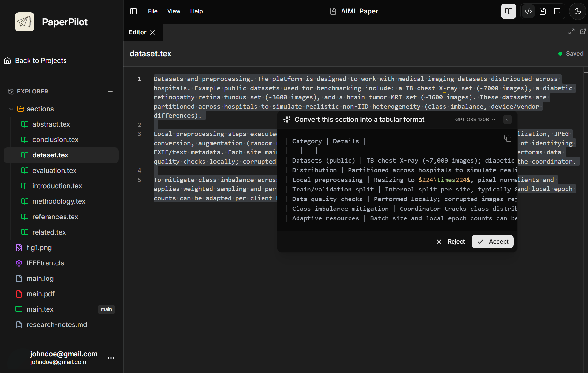Open the ellipsis menu next to johndoe@gmail.com
The width and height of the screenshot is (588, 373).
[x=111, y=358]
